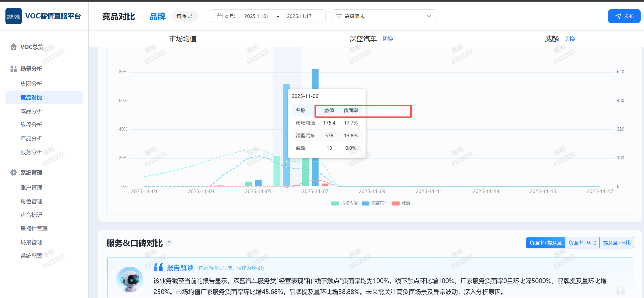Toggle 深蓝汽车 legend series
644x298 pixels.
379,203
